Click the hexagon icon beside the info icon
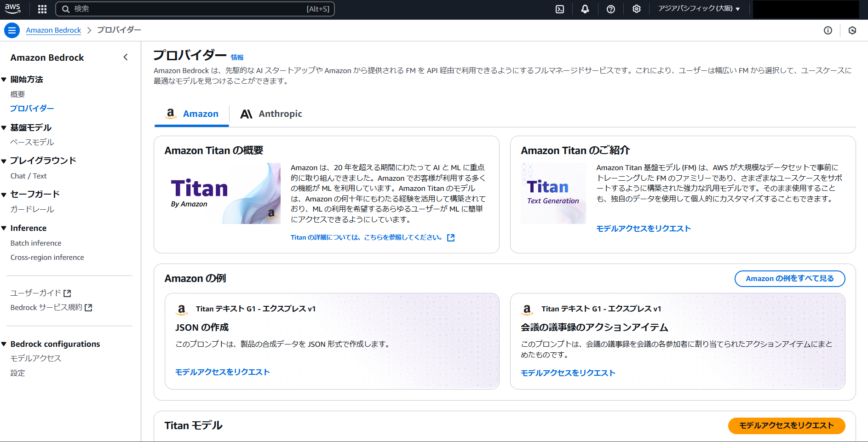868x442 pixels. point(852,30)
